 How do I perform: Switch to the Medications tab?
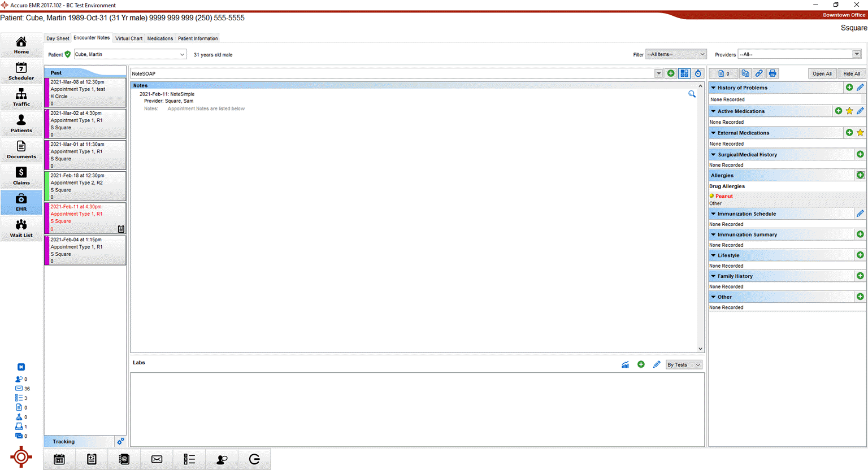(x=160, y=38)
